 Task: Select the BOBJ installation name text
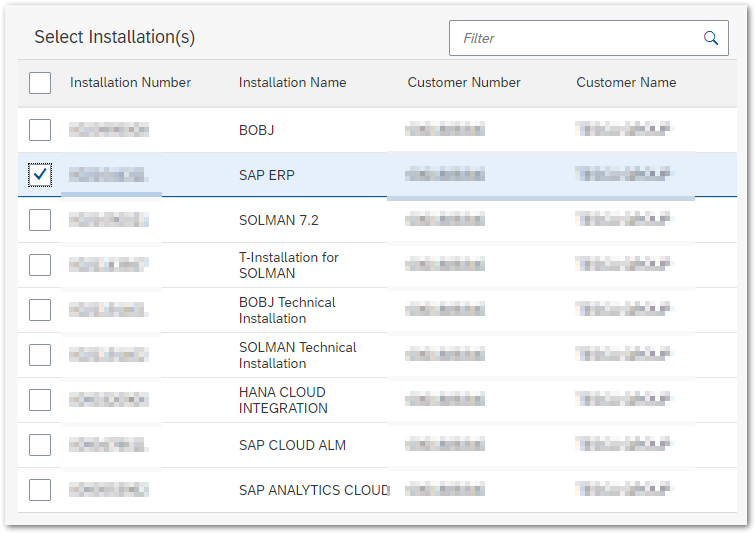[256, 130]
